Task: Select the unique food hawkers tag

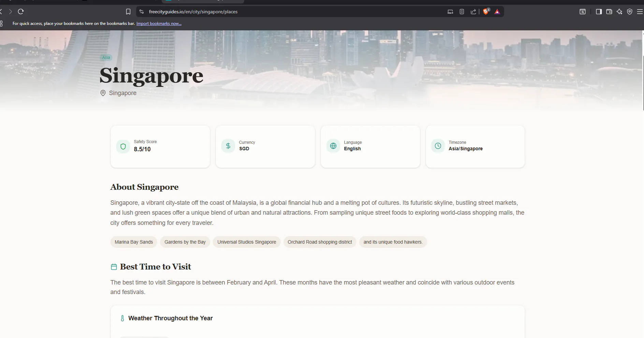Action: (x=393, y=242)
